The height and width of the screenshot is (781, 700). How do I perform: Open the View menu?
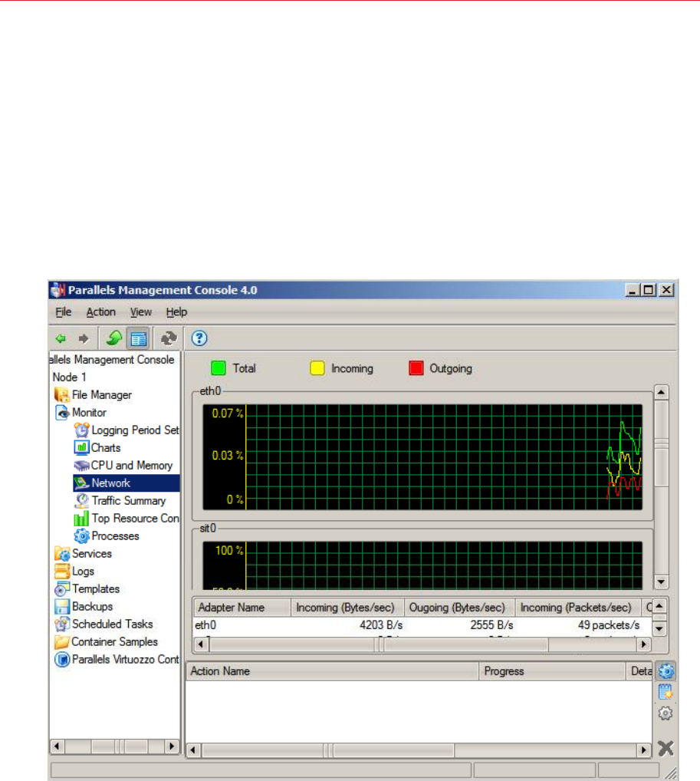(141, 311)
